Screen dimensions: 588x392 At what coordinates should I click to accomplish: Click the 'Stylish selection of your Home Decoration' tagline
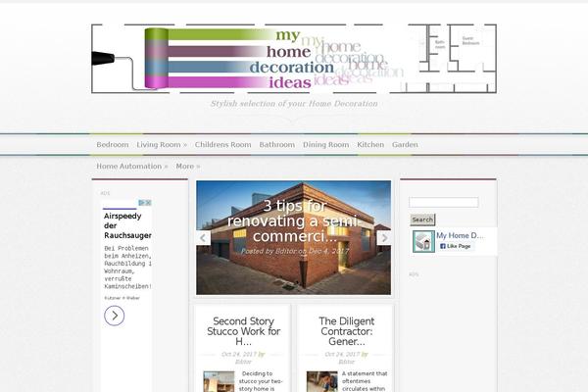294,104
